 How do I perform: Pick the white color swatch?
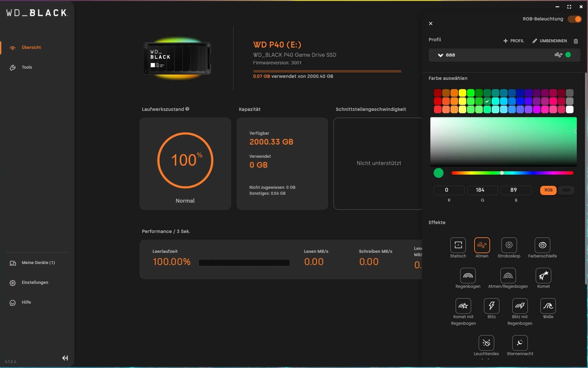tap(570, 110)
